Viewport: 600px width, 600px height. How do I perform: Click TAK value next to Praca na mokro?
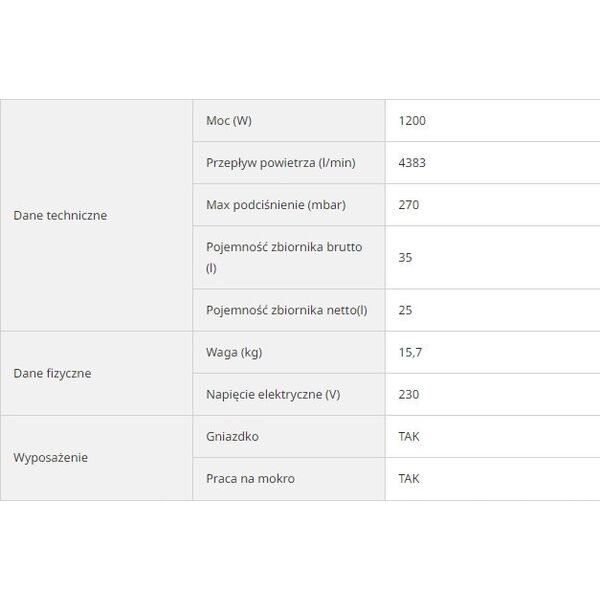pyautogui.click(x=409, y=479)
